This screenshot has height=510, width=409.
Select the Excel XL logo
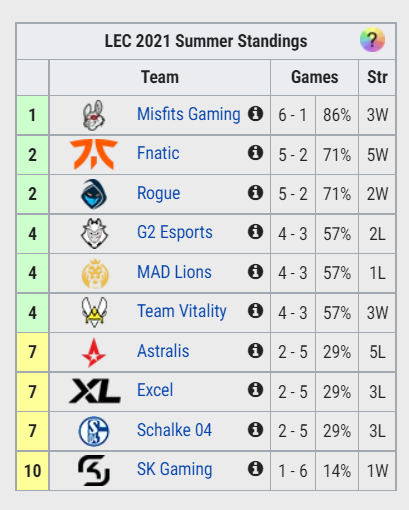[x=94, y=391]
